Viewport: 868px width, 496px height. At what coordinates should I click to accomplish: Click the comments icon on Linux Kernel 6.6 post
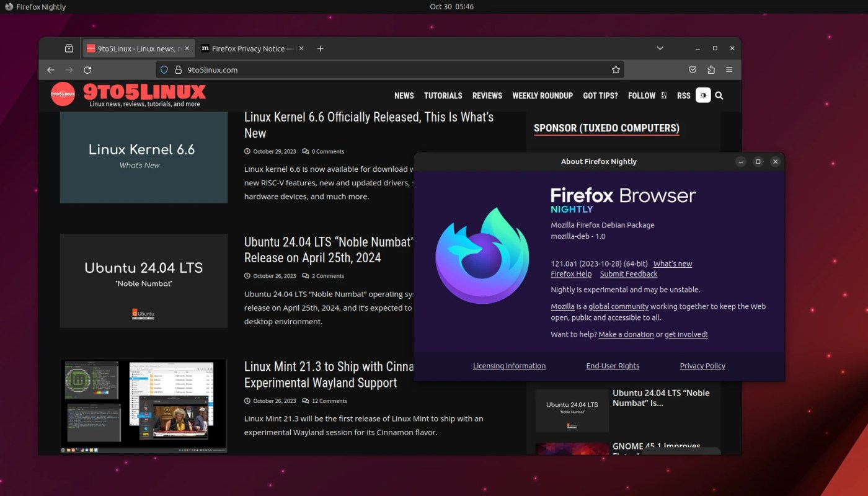[x=306, y=151]
